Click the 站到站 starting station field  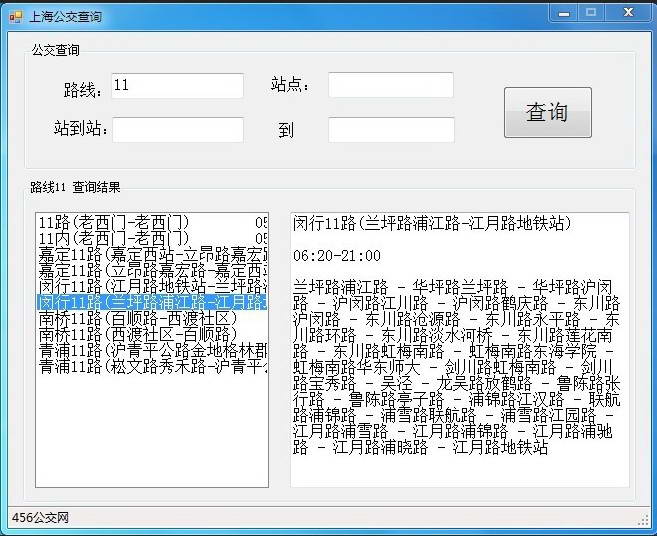177,130
